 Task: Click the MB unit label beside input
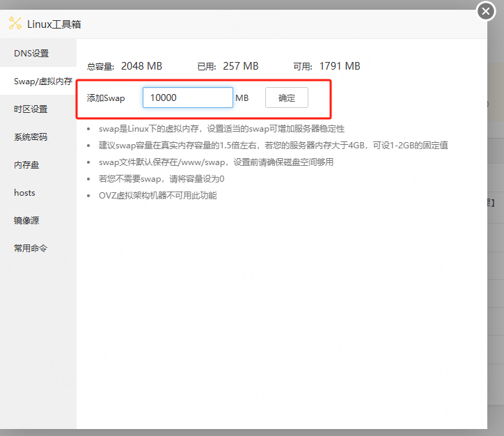242,98
